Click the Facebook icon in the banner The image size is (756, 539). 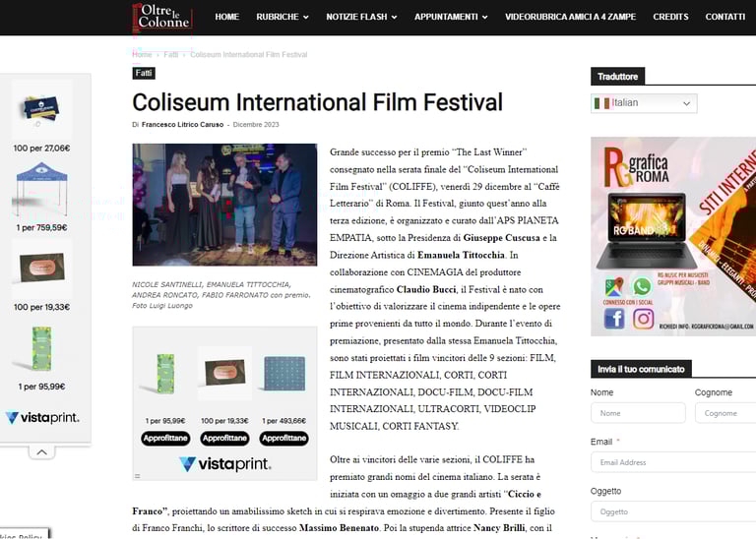click(614, 319)
